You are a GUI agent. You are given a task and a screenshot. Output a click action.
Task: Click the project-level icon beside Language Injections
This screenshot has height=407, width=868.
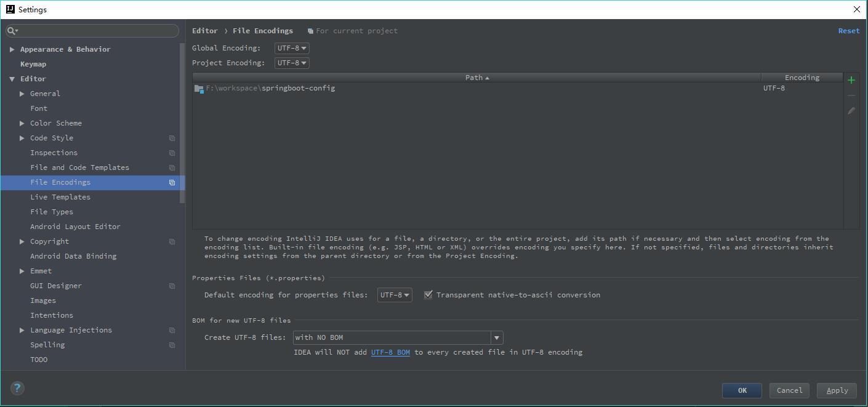pyautogui.click(x=172, y=331)
